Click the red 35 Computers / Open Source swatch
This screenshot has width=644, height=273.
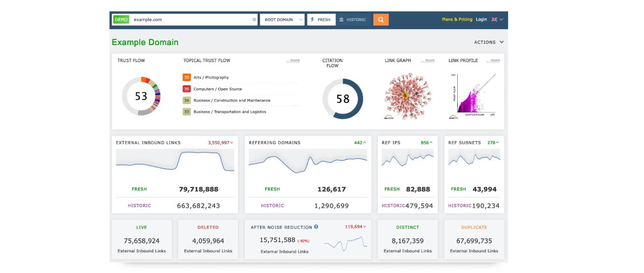pyautogui.click(x=186, y=89)
